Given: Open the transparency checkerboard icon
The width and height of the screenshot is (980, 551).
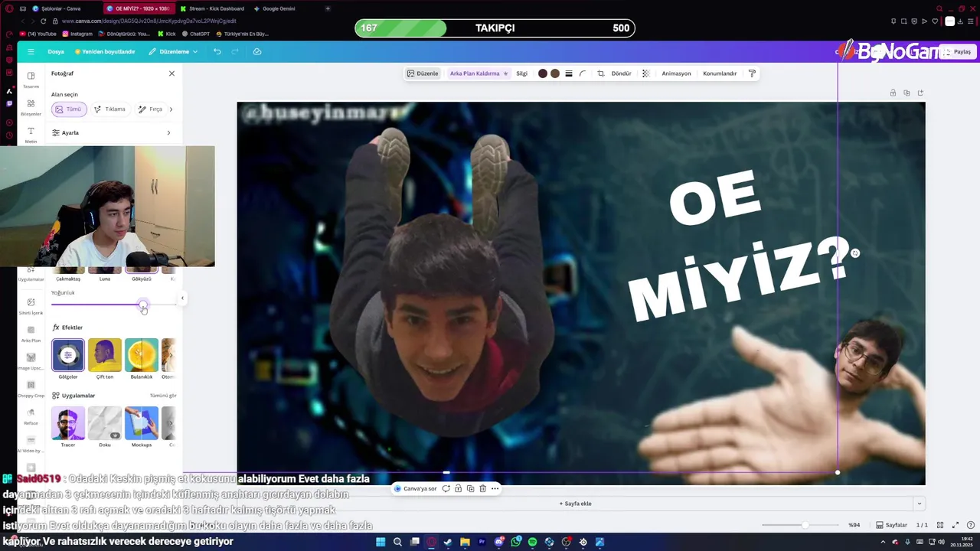Looking at the screenshot, I should coord(645,73).
